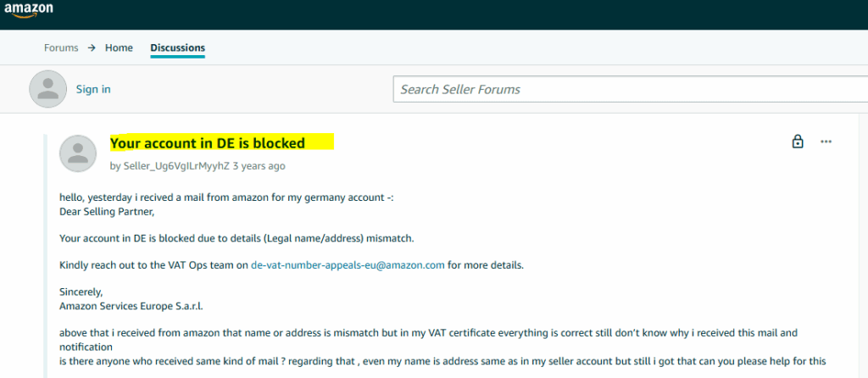Select the Discussions tab
The image size is (868, 378).
pos(178,47)
